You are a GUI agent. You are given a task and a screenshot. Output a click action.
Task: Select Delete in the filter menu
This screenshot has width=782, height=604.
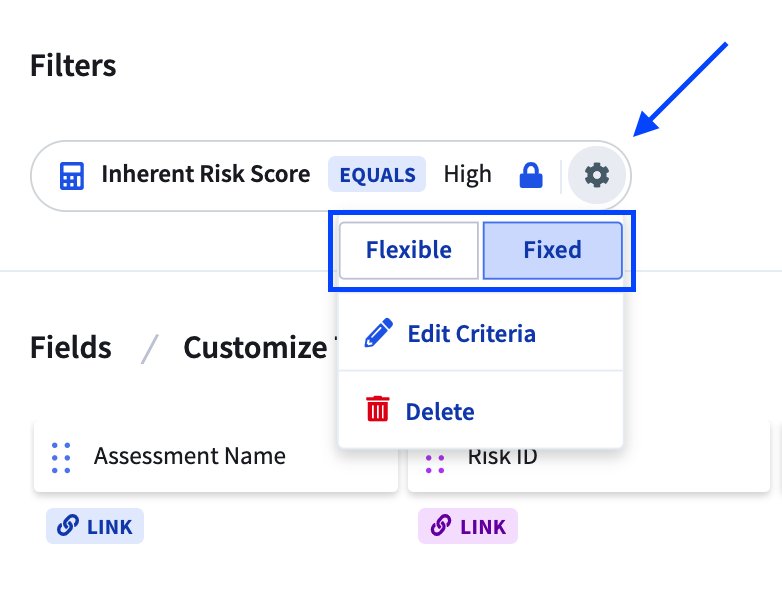click(x=440, y=411)
